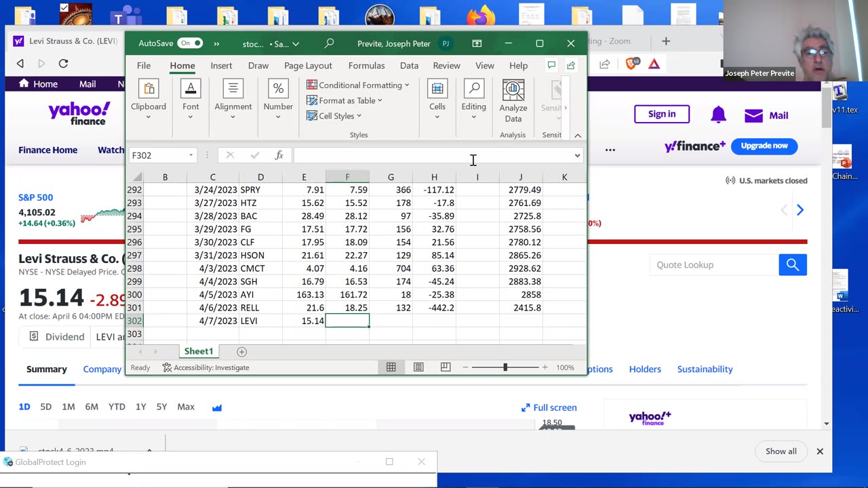Expand the Cells group
Viewport: 868px width, 488px height.
[x=437, y=99]
